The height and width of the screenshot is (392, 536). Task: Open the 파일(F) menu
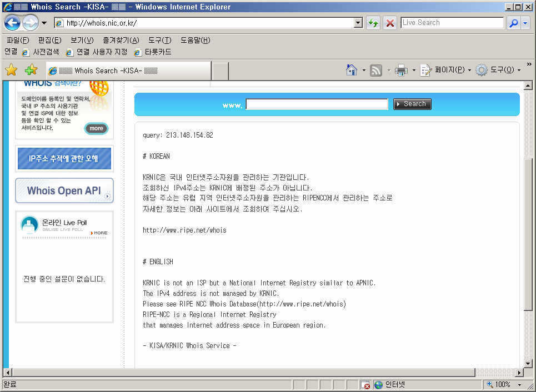click(18, 41)
